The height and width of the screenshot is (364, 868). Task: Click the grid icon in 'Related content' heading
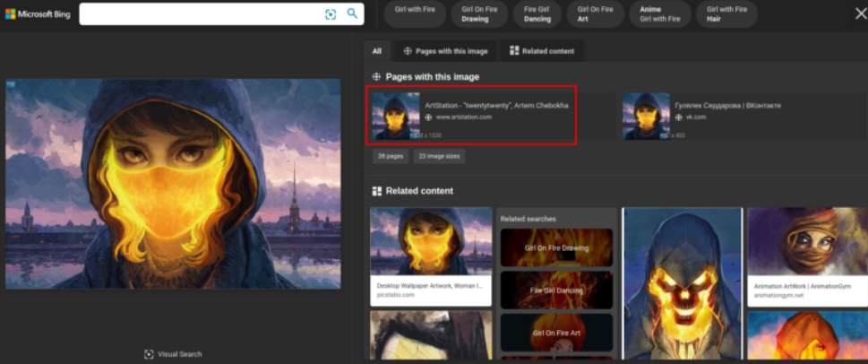(377, 191)
